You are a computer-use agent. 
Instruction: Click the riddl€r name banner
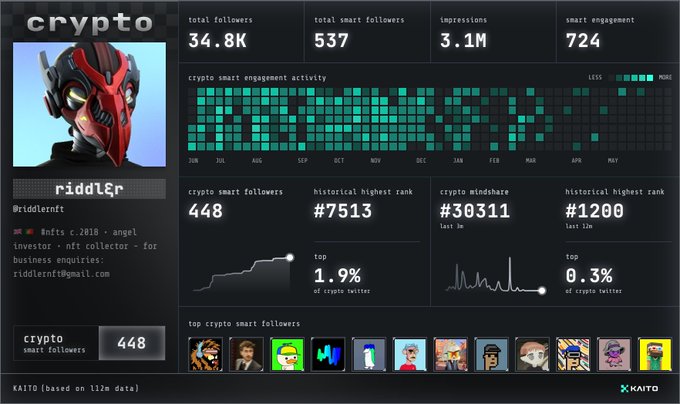[x=89, y=189]
